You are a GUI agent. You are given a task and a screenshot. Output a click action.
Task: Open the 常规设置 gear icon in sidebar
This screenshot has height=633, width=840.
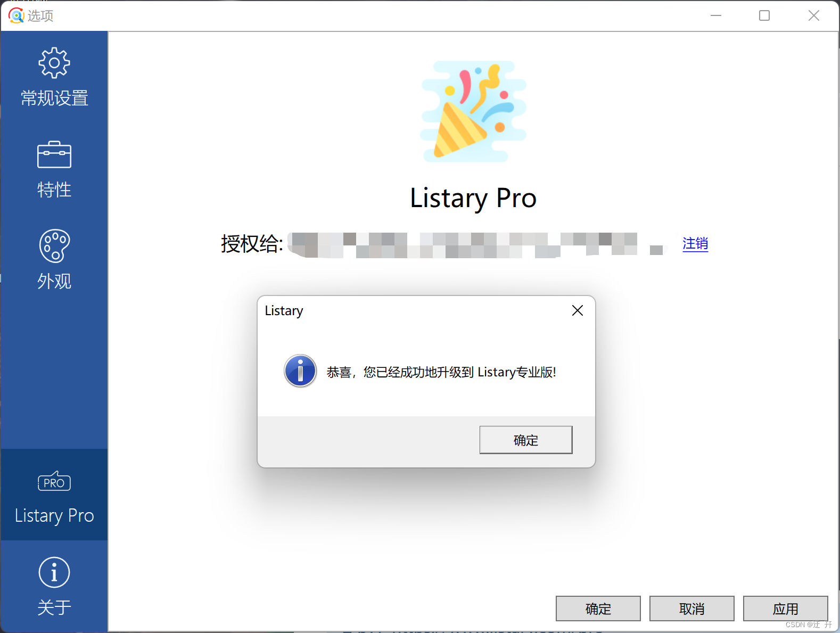point(54,63)
